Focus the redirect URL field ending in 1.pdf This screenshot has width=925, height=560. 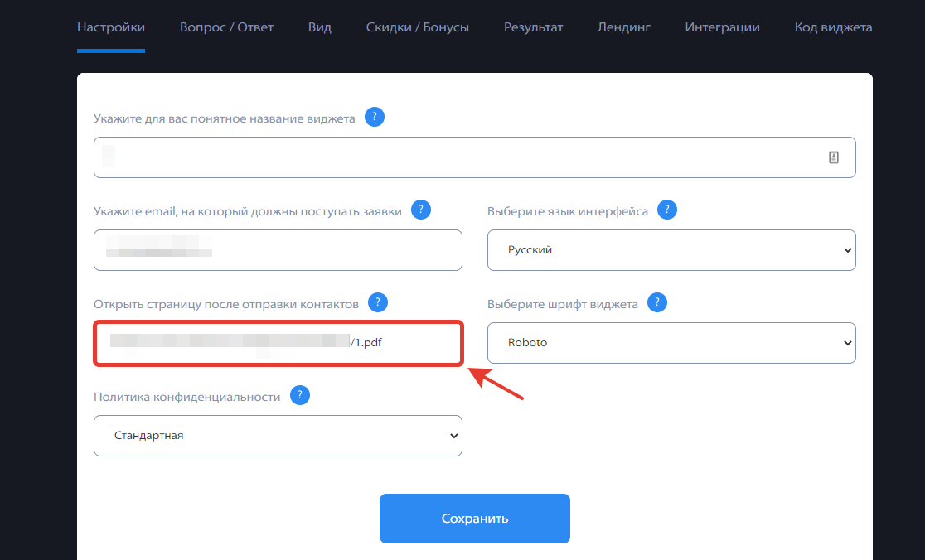(278, 343)
